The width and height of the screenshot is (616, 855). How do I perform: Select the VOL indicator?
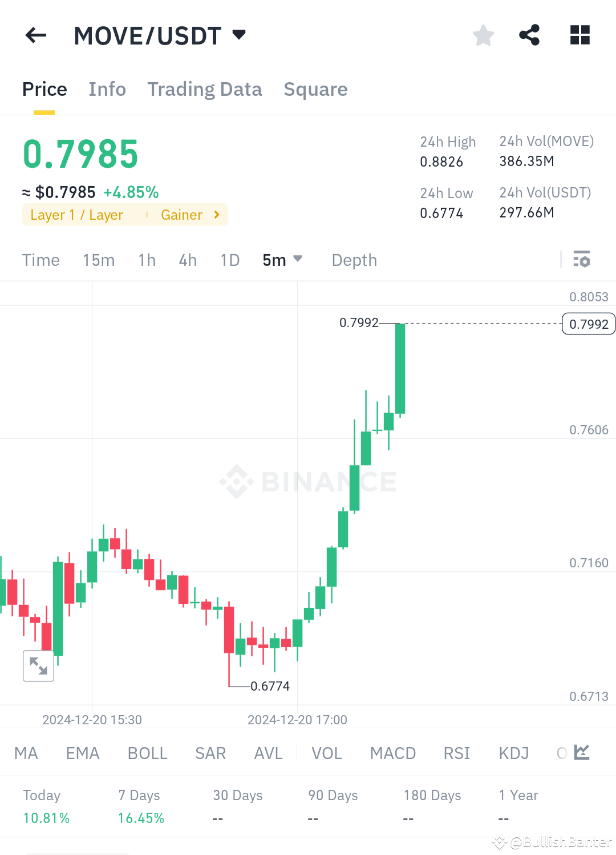[x=327, y=753]
